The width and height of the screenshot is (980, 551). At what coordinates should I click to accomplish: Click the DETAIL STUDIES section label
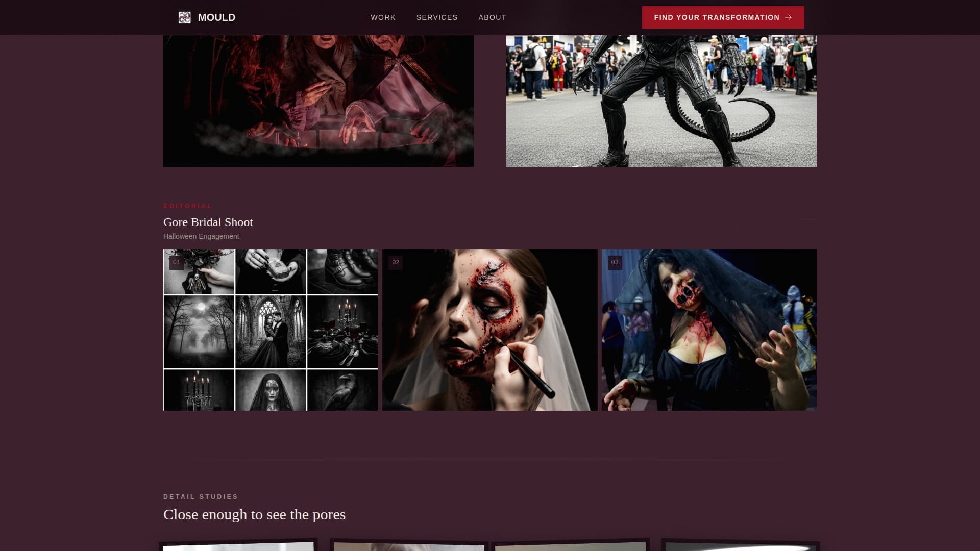point(201,496)
